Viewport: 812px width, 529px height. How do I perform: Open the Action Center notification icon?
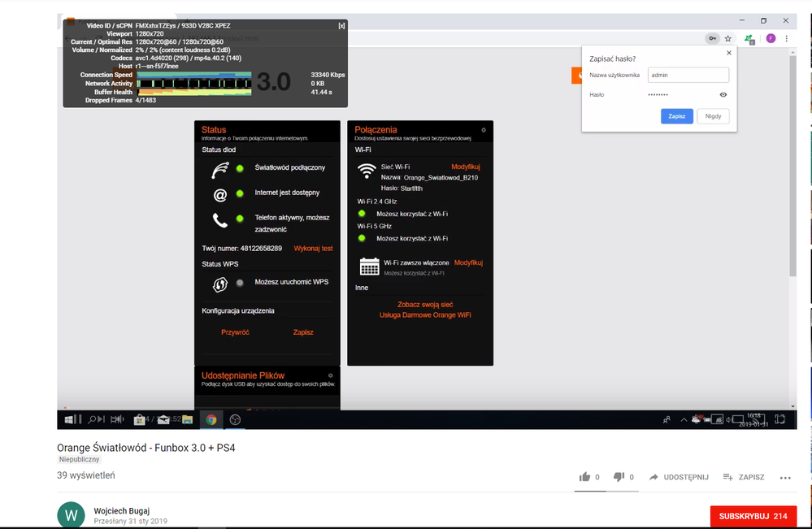[779, 419]
